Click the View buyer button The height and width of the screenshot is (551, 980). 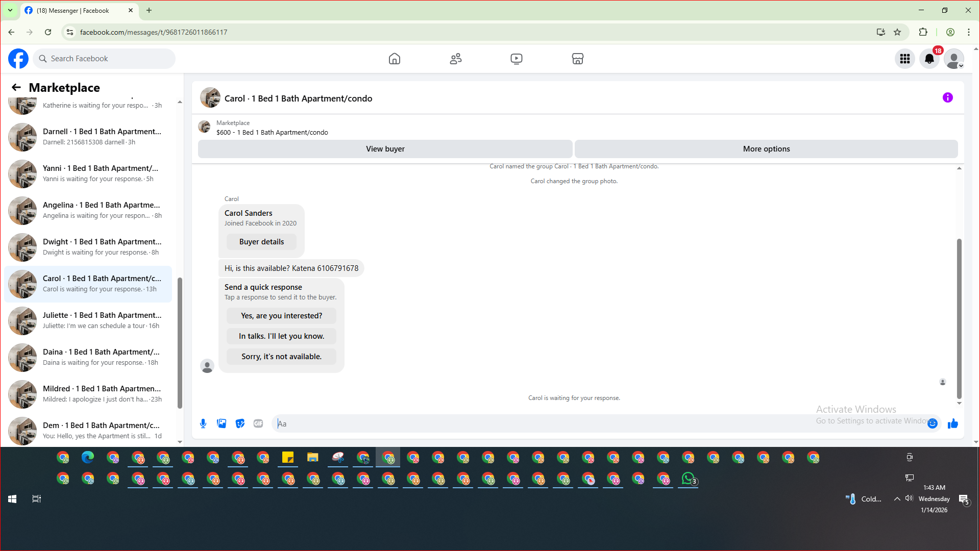point(385,149)
